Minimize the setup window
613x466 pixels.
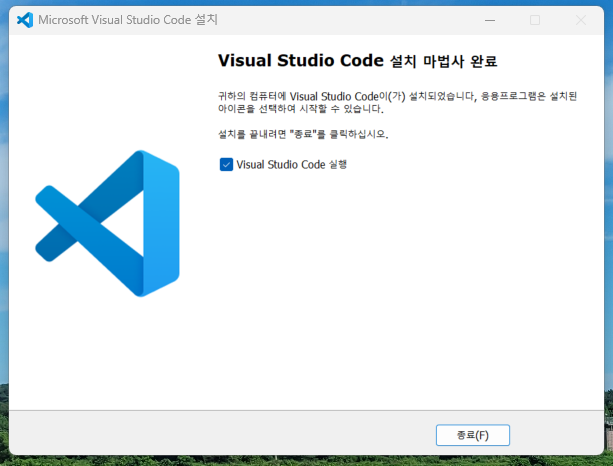pos(490,20)
